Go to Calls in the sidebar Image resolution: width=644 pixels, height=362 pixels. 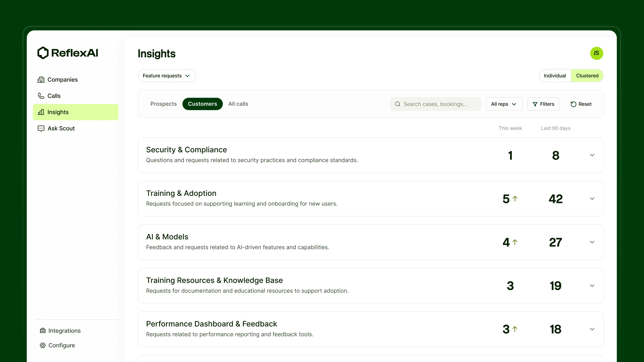coord(75,96)
